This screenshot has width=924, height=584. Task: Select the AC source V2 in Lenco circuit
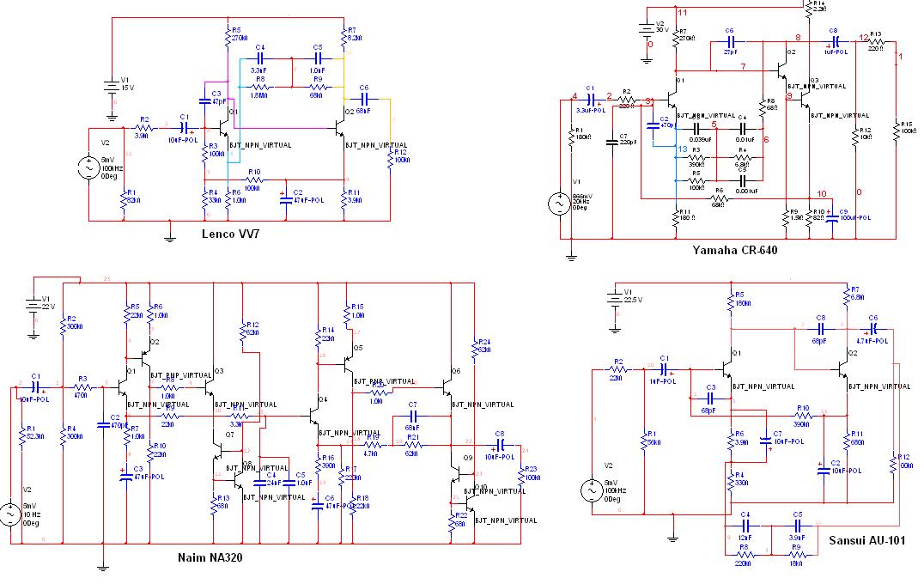(89, 167)
